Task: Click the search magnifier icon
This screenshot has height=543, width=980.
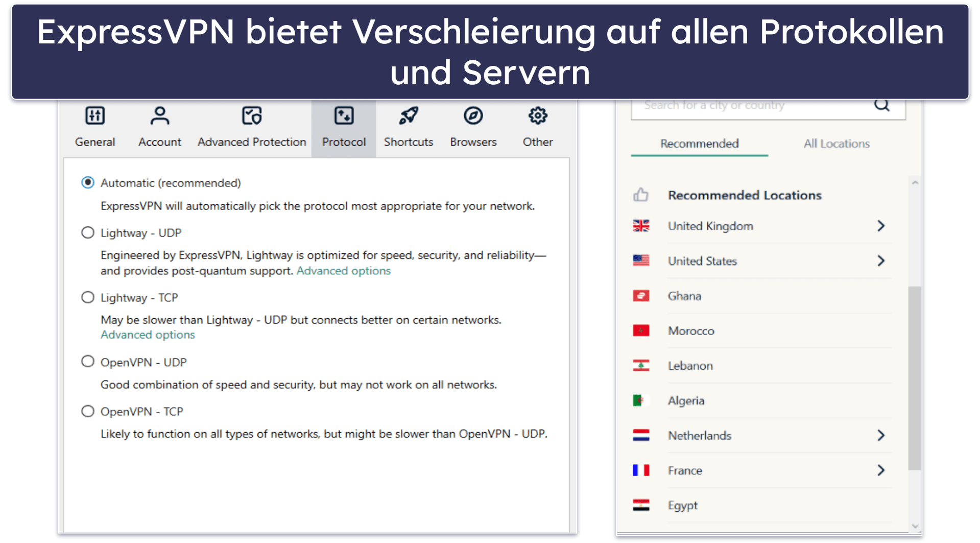Action: coord(882,105)
